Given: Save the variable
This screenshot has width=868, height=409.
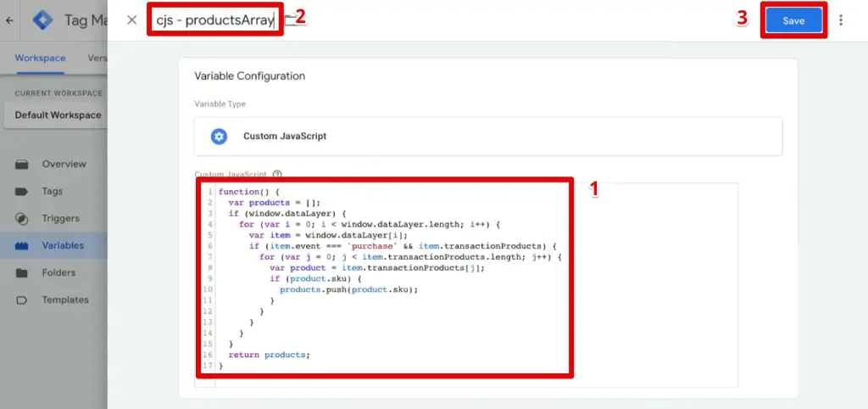Looking at the screenshot, I should pos(793,20).
